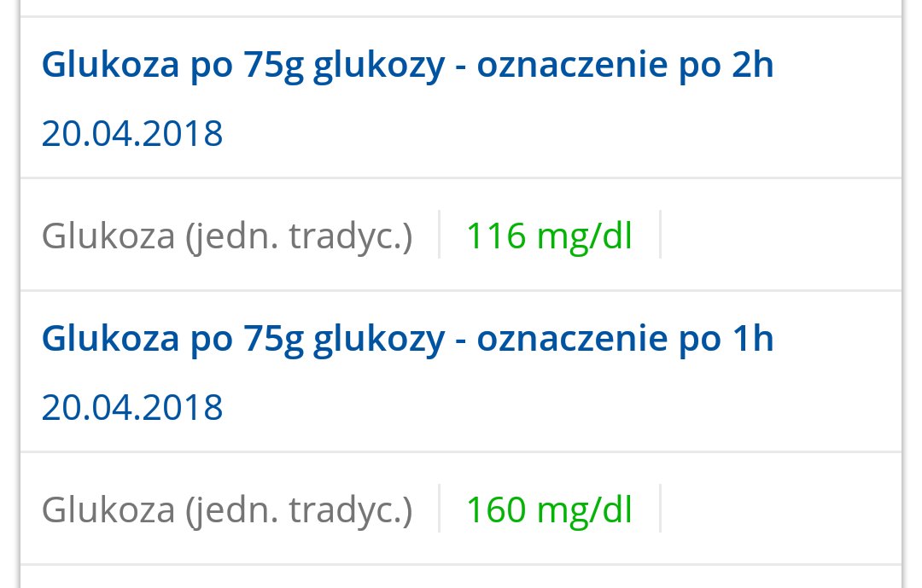Click "oznaczenie" in the 1h test heading
This screenshot has height=588, width=922.
(572, 340)
